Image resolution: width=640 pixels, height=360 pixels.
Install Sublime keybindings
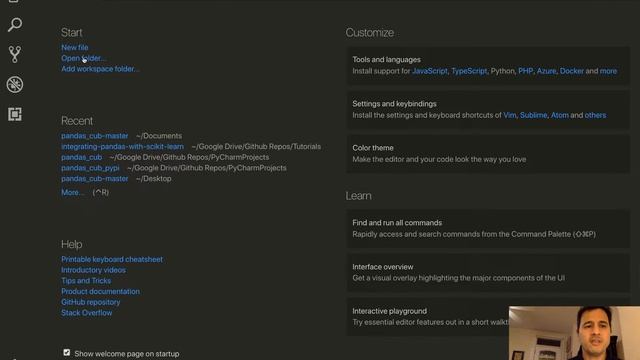pyautogui.click(x=533, y=115)
